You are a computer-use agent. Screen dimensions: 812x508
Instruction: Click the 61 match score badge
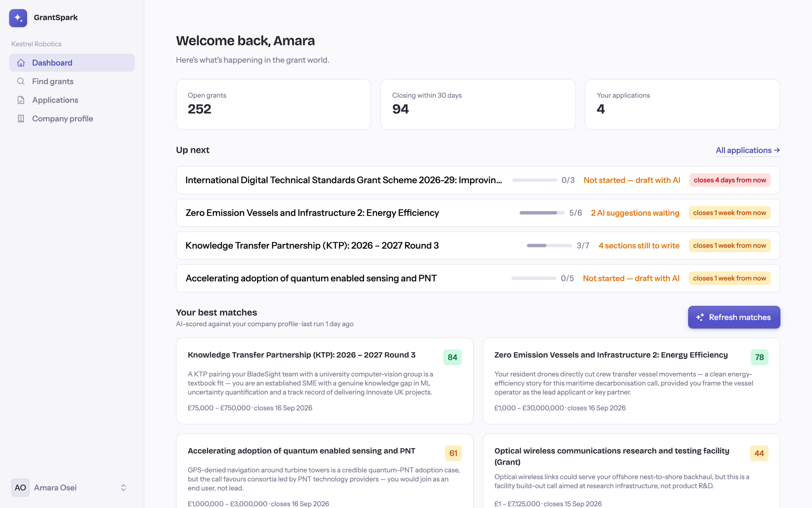click(x=453, y=453)
